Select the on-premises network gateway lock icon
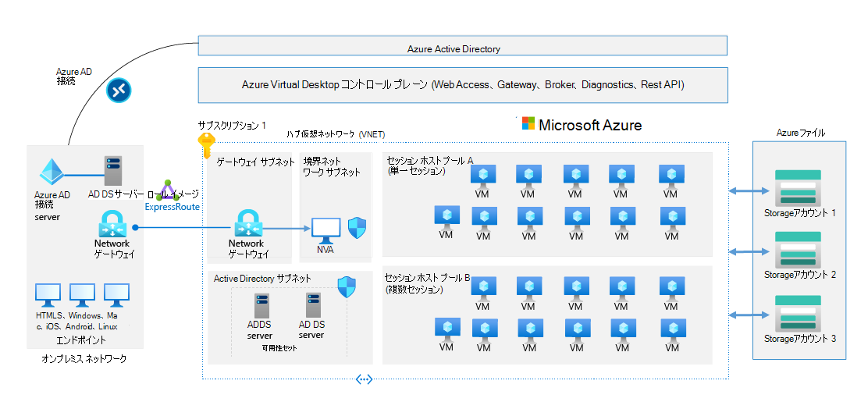The width and height of the screenshot is (868, 409). point(112,225)
